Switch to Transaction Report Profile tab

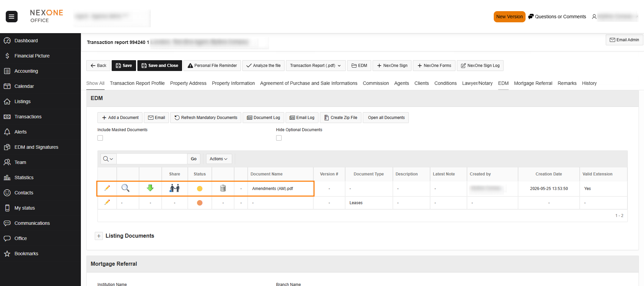tap(137, 83)
